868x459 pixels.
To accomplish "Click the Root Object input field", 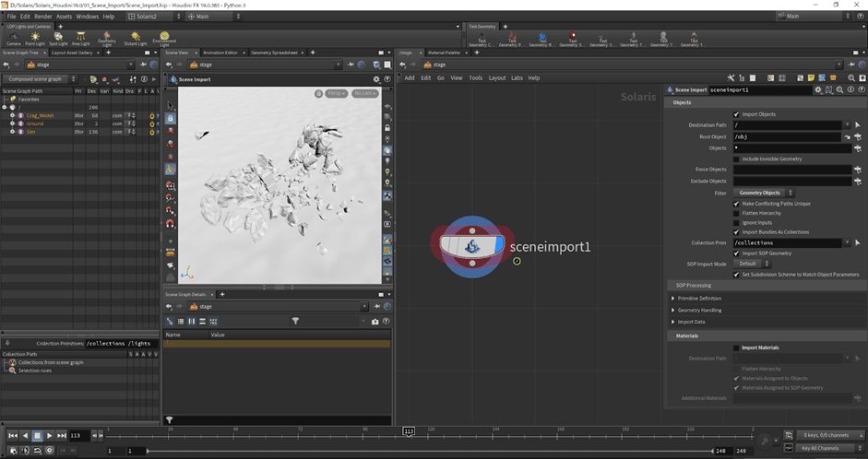I will point(786,136).
